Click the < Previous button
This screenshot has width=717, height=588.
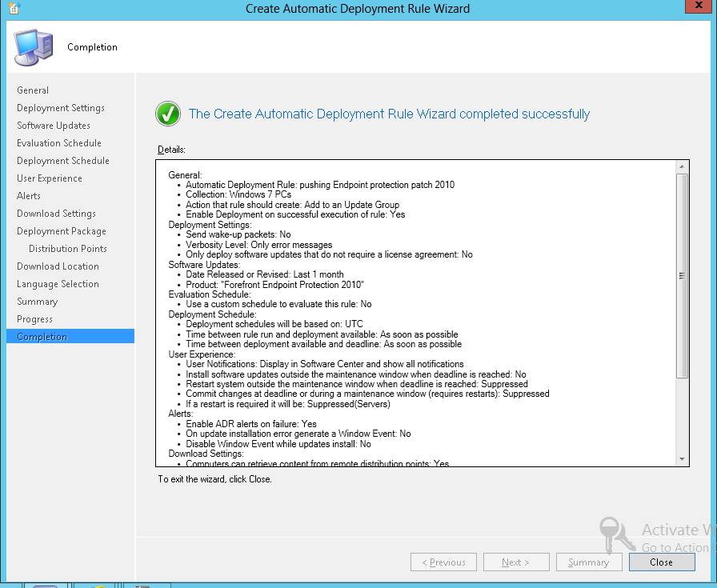pyautogui.click(x=443, y=562)
